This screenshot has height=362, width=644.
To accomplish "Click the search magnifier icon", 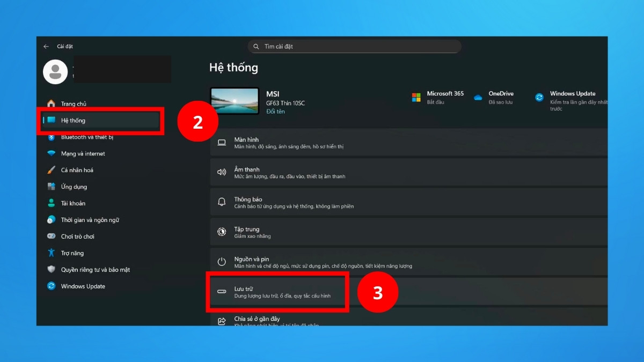I will (257, 47).
